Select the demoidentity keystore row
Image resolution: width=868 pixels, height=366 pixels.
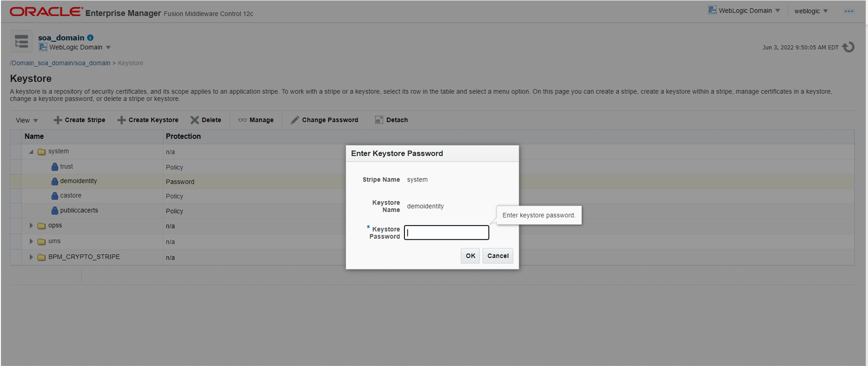432,181
